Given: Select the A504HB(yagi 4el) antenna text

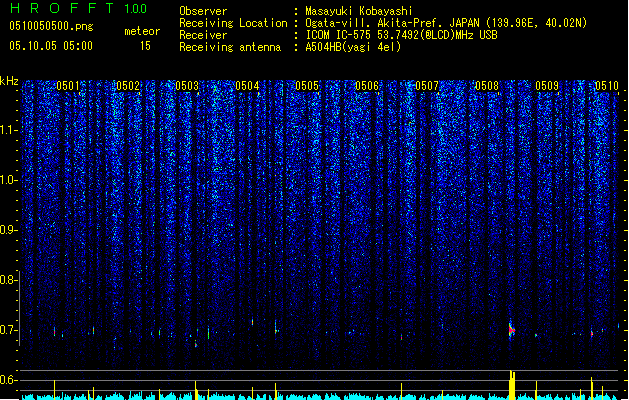Looking at the screenshot, I should click(x=353, y=47).
